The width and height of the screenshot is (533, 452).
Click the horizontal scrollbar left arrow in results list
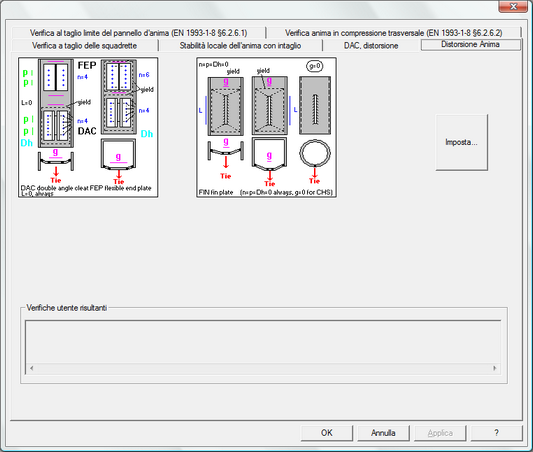point(32,368)
